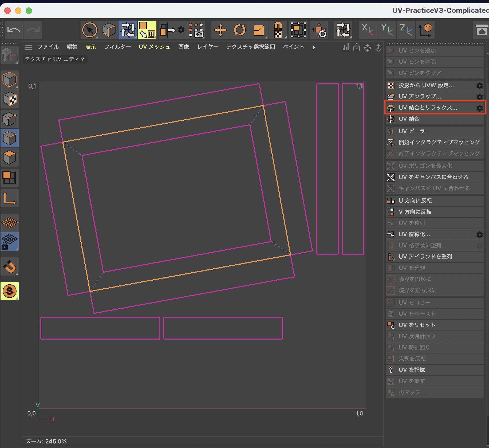
Task: Click the lock icon in editor header
Action: click(x=356, y=48)
